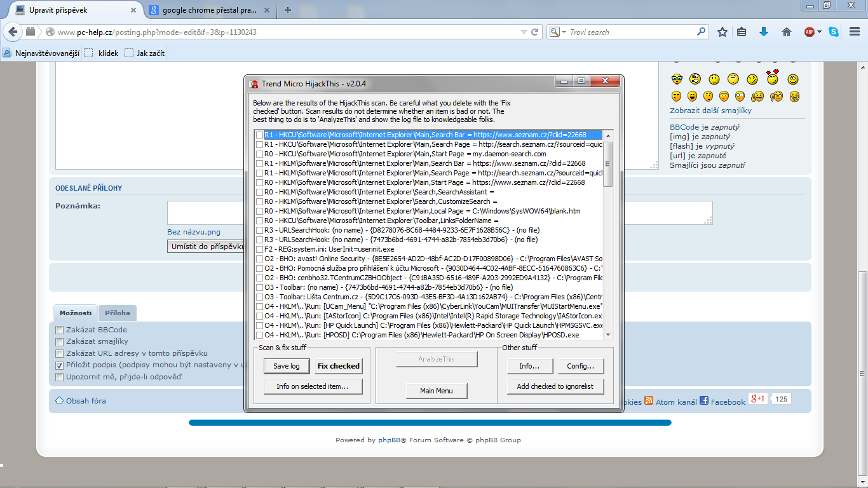Click the page scrollbar up arrow
Viewport: 868px width, 488px height.
(x=863, y=67)
